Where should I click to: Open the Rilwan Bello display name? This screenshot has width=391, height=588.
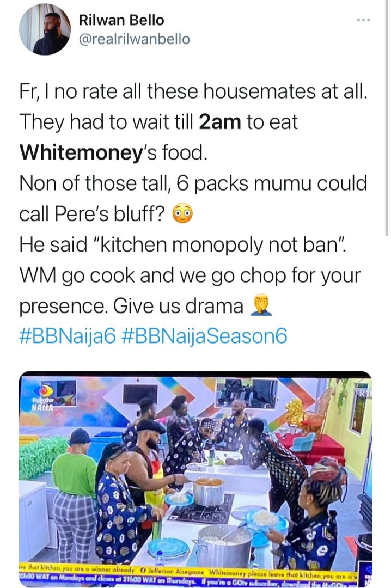point(121,20)
